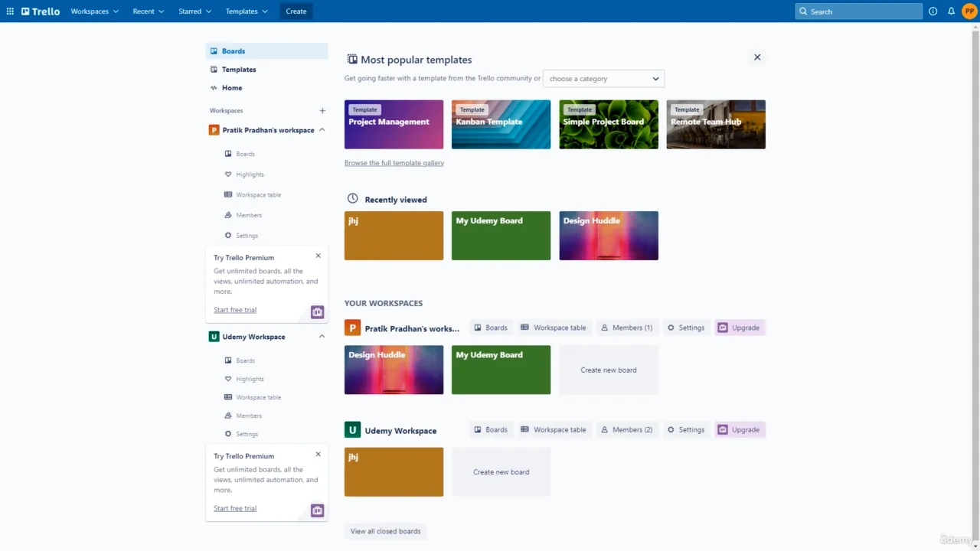This screenshot has width=980, height=551.
Task: Click Start free trial in first promo card
Action: pos(235,310)
